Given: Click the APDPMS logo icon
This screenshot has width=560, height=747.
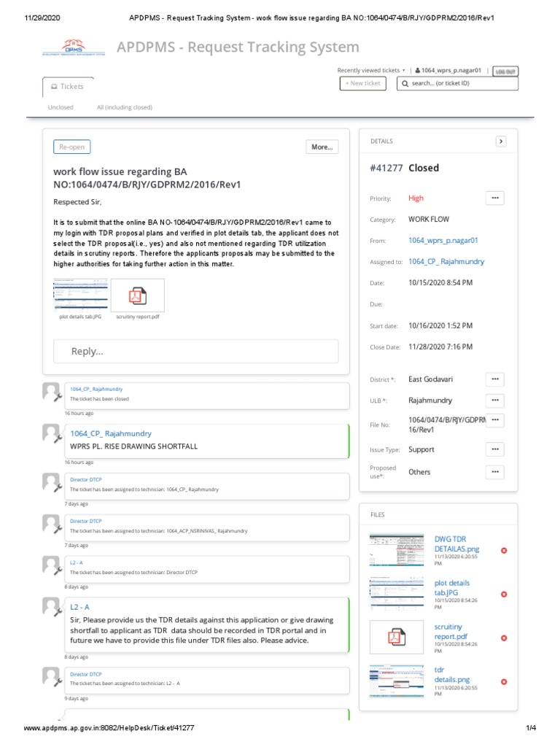Looking at the screenshot, I should [74, 47].
